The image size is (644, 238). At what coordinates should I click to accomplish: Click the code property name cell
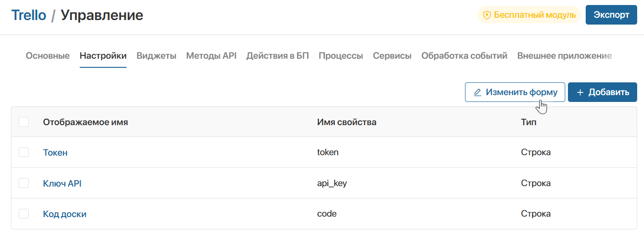(x=327, y=214)
